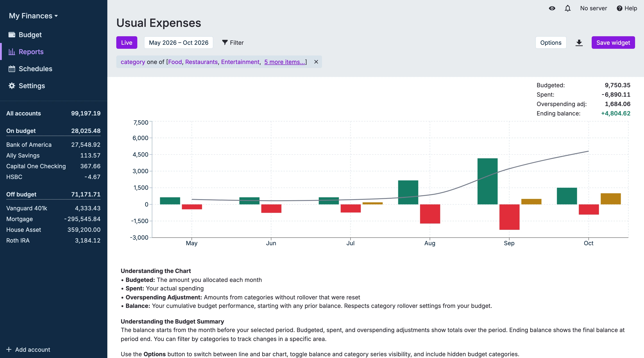Click the calendar icon beside Schedules
Image resolution: width=644 pixels, height=358 pixels.
(12, 68)
